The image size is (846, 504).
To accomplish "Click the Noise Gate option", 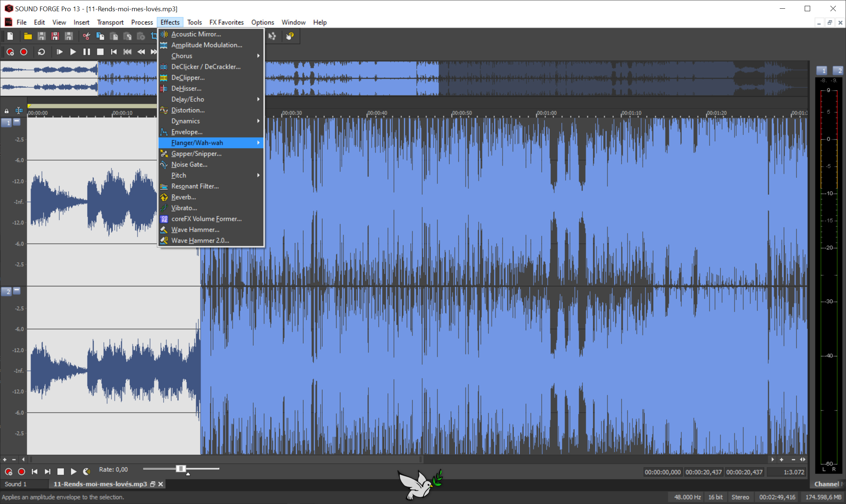I will coord(188,164).
